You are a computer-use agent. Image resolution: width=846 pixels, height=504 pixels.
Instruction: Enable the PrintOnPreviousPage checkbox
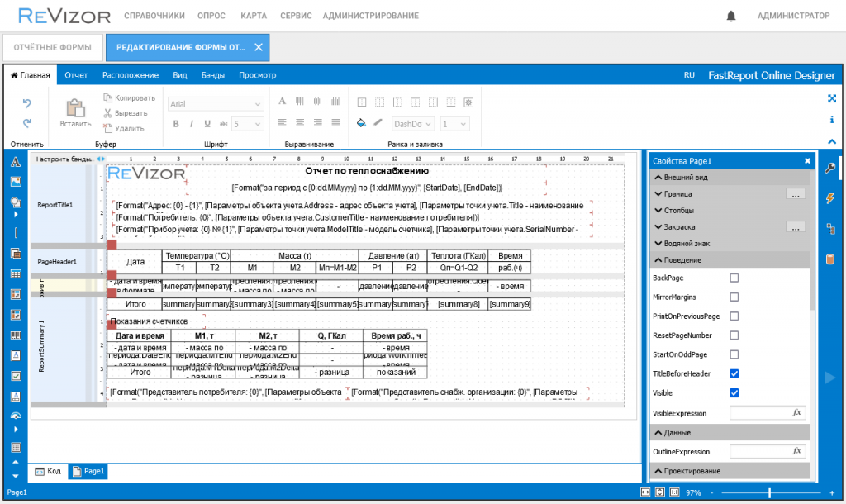[734, 316]
